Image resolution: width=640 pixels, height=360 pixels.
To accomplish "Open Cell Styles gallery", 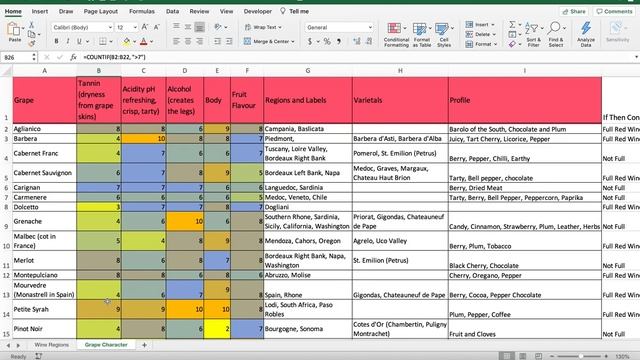I will [444, 35].
